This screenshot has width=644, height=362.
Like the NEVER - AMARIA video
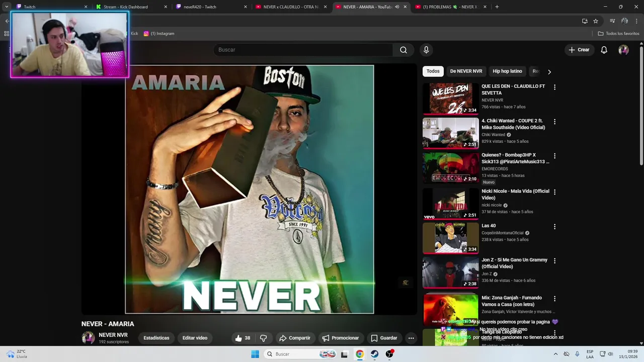(243, 338)
